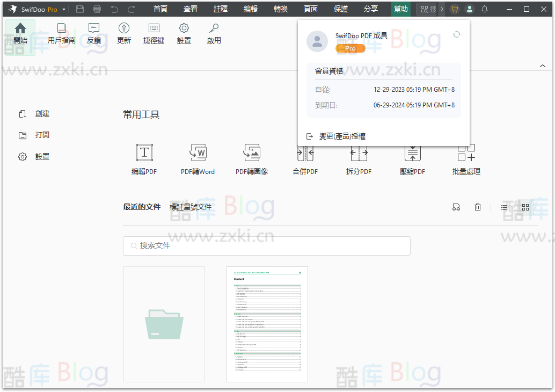The width and height of the screenshot is (555, 392).
Task: Collapse the panel with the up chevron
Action: point(542,66)
